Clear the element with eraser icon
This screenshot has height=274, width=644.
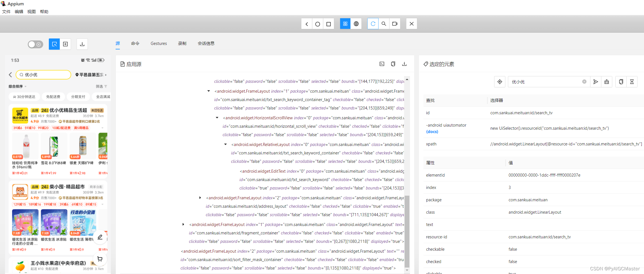[x=607, y=82]
